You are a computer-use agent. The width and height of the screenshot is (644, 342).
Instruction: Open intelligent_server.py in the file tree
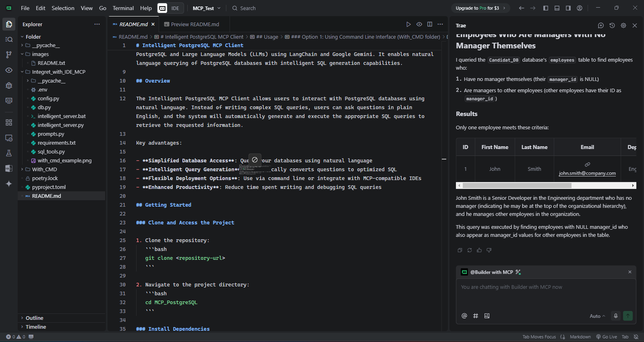(60, 125)
